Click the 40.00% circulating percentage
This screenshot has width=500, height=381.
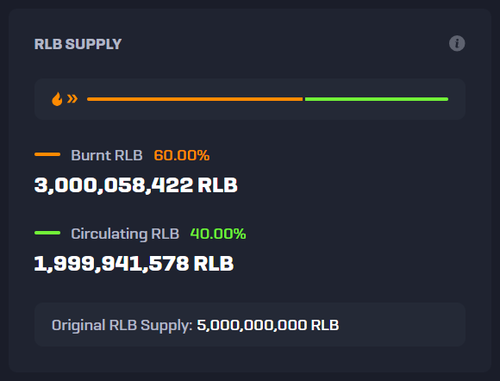pyautogui.click(x=218, y=234)
